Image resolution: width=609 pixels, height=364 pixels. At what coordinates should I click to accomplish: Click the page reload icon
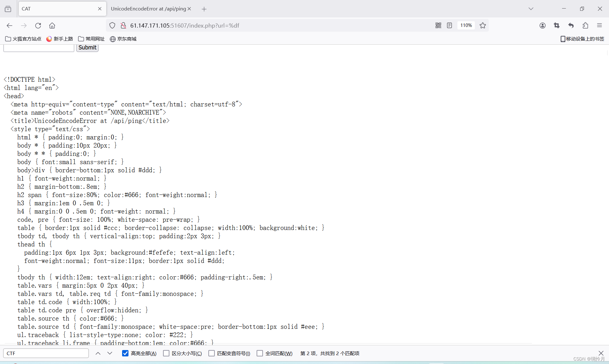point(38,26)
